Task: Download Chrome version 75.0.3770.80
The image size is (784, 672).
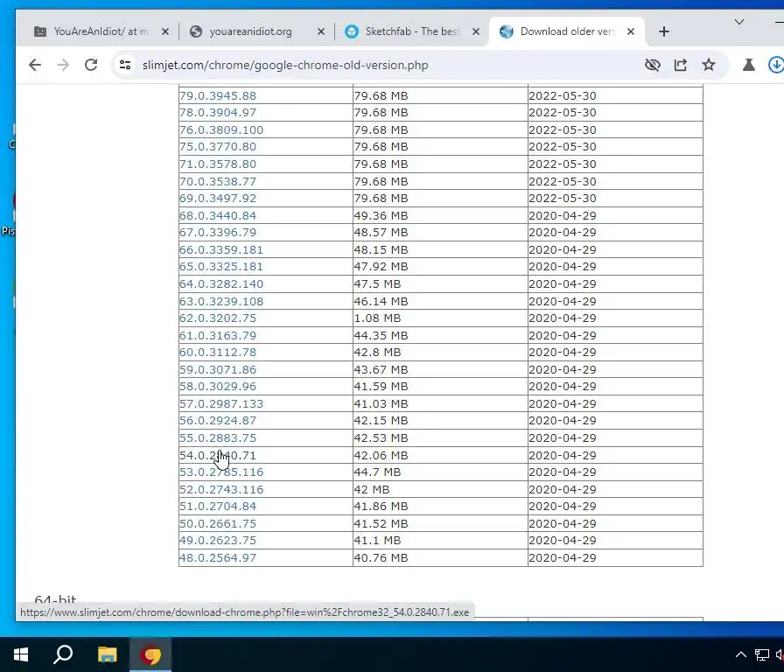Action: (x=218, y=146)
